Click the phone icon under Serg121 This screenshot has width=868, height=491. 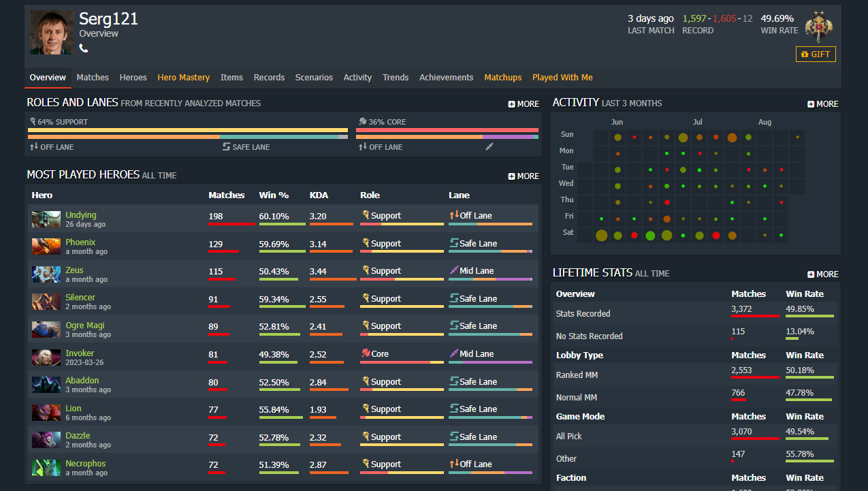(84, 48)
